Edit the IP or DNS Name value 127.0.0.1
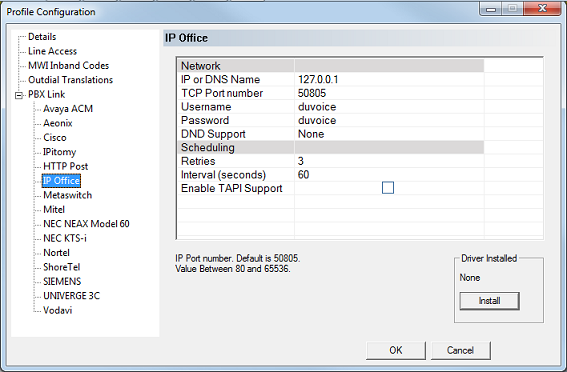 click(389, 80)
